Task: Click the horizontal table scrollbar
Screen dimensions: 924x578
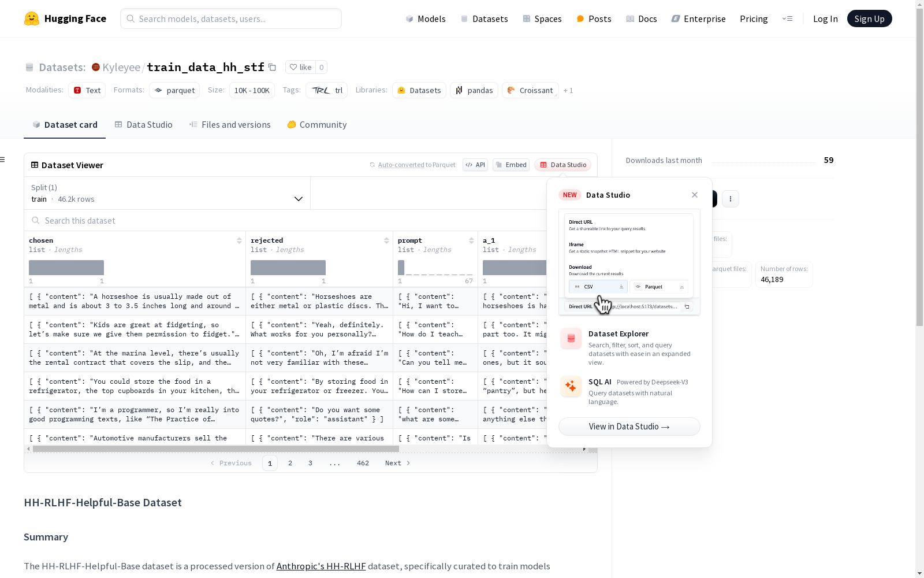Action: click(x=216, y=449)
